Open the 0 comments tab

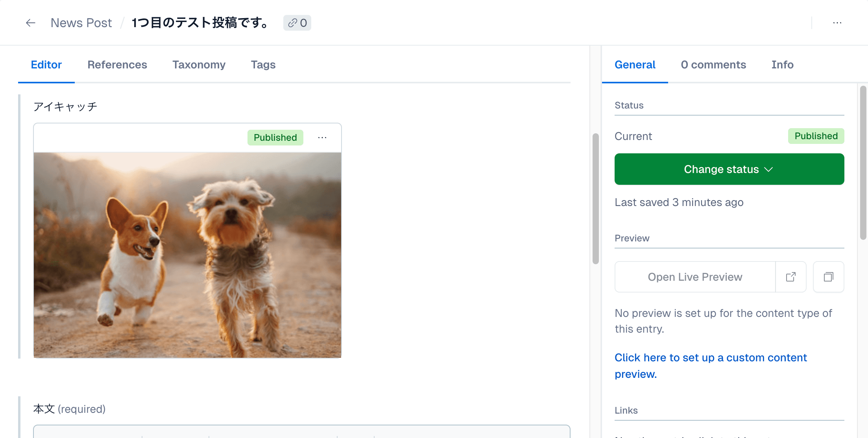[x=713, y=64]
